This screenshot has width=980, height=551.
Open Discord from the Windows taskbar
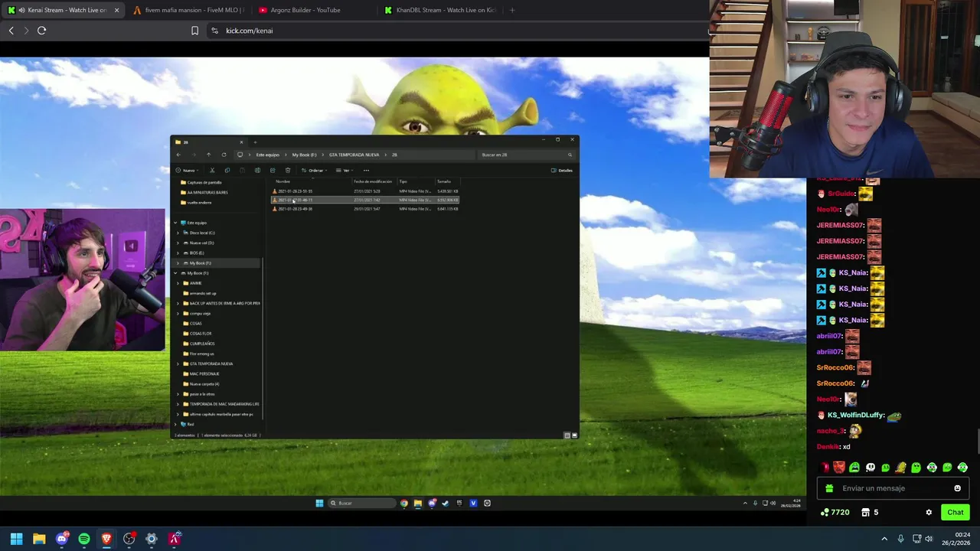coord(62,539)
